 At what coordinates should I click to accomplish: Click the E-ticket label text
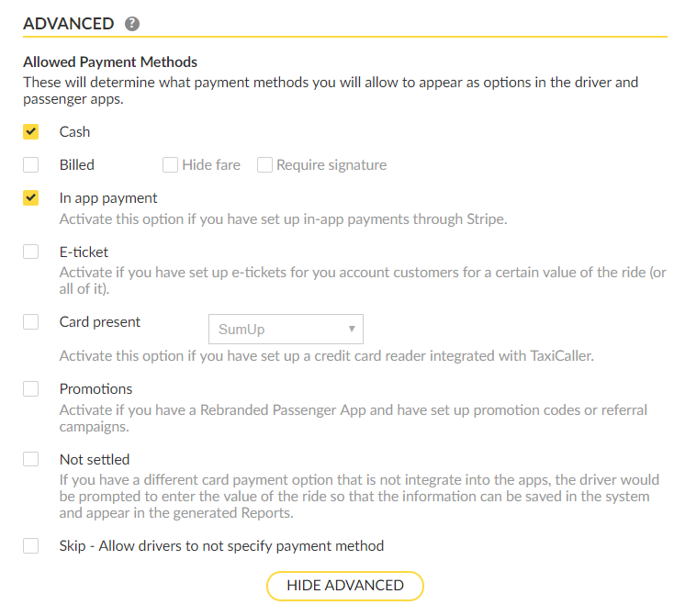(x=84, y=252)
